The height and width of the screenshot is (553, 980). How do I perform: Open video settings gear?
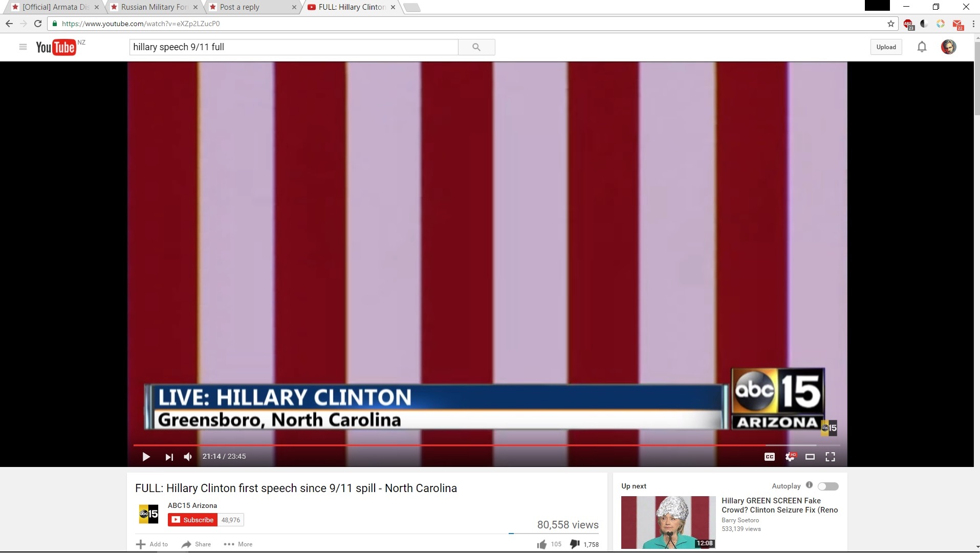tap(790, 457)
